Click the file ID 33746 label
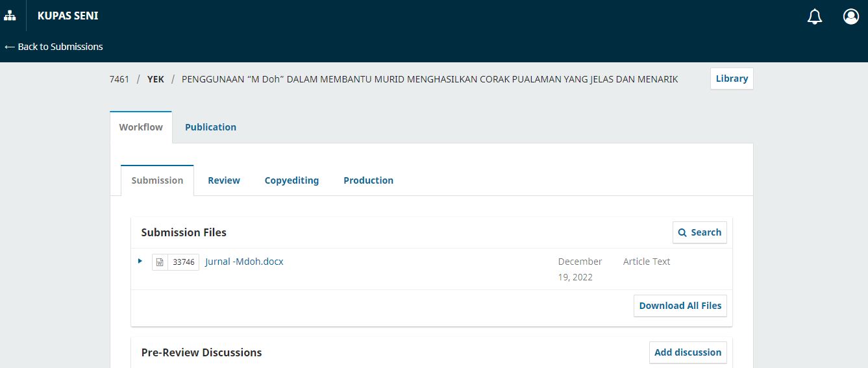The image size is (868, 368). pyautogui.click(x=184, y=262)
